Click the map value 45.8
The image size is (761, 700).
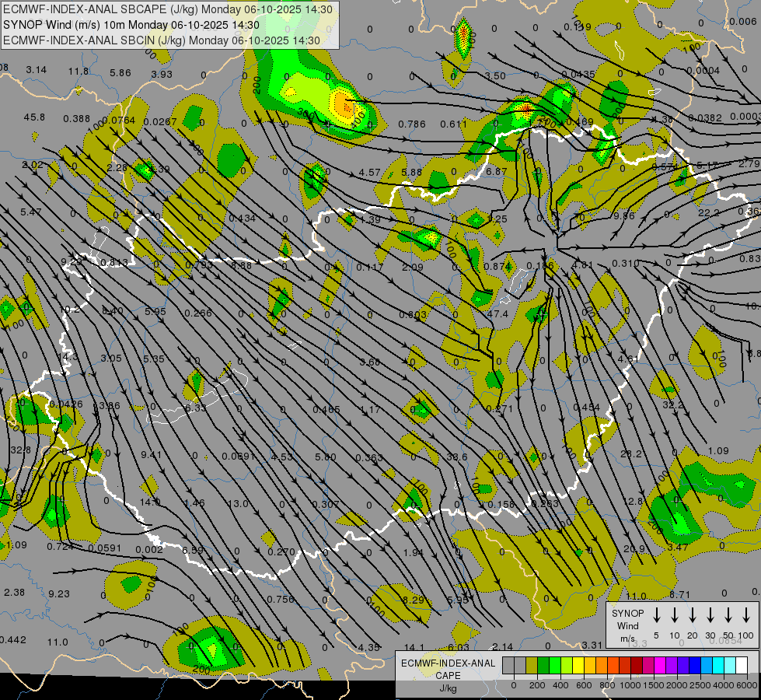(x=34, y=117)
